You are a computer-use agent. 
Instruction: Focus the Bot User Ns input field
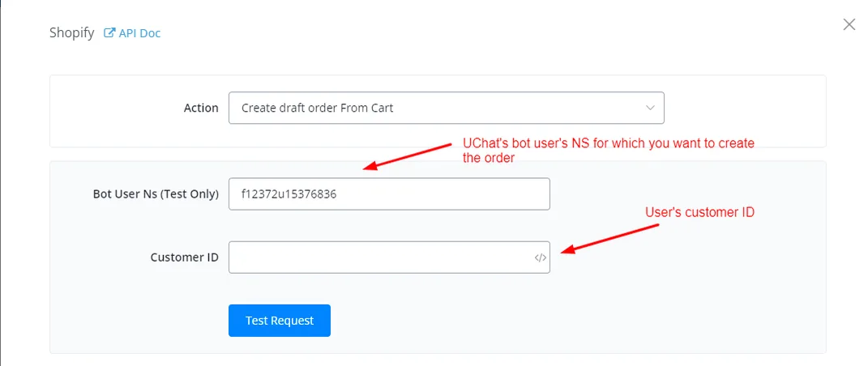(389, 194)
